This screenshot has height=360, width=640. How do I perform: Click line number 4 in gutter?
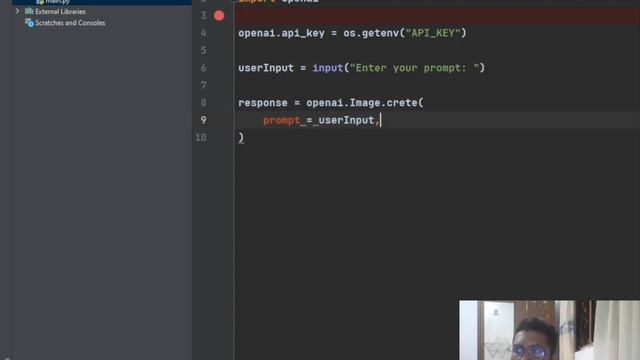203,33
